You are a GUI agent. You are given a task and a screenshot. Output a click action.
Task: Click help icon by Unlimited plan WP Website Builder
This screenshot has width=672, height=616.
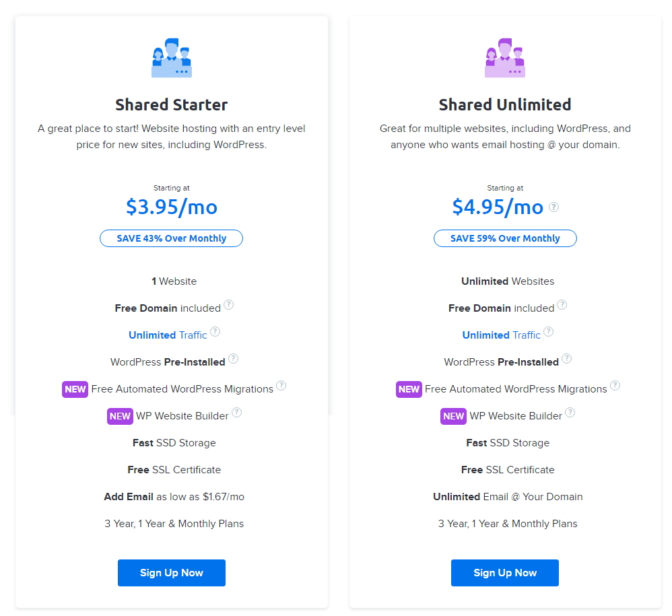point(570,413)
